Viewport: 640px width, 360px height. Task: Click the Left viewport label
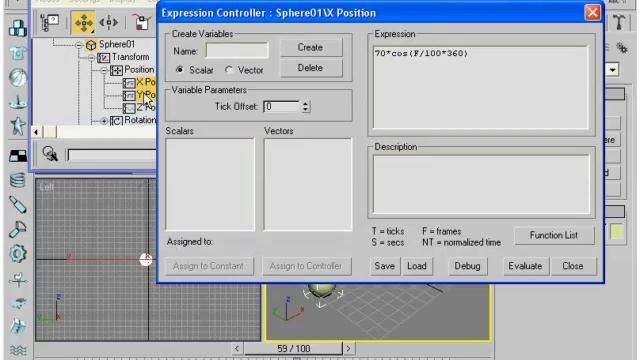47,188
